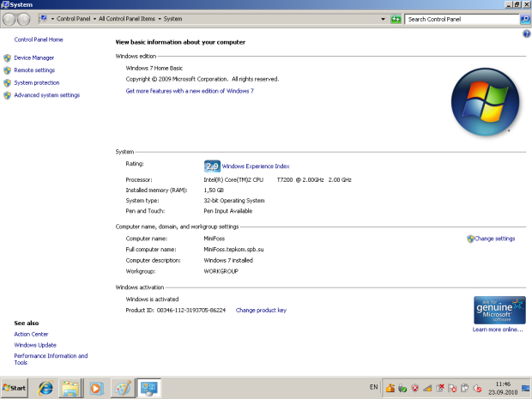This screenshot has width=532, height=399.
Task: Click the computer icon in address bar
Action: pyautogui.click(x=44, y=18)
